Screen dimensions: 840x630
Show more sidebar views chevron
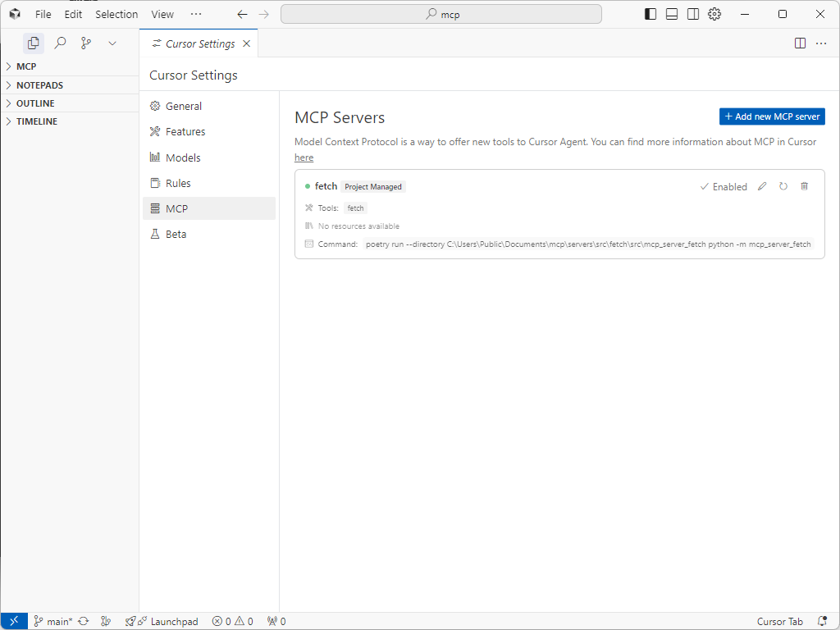click(x=112, y=43)
